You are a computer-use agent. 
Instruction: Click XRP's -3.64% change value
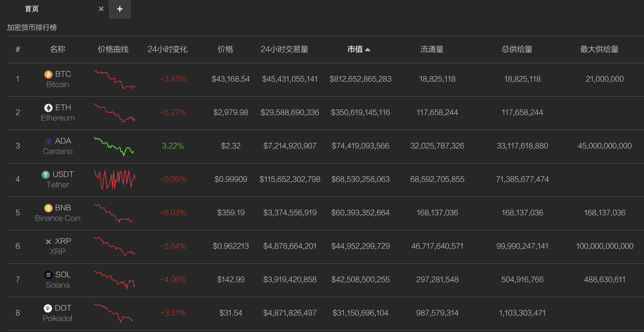[173, 246]
